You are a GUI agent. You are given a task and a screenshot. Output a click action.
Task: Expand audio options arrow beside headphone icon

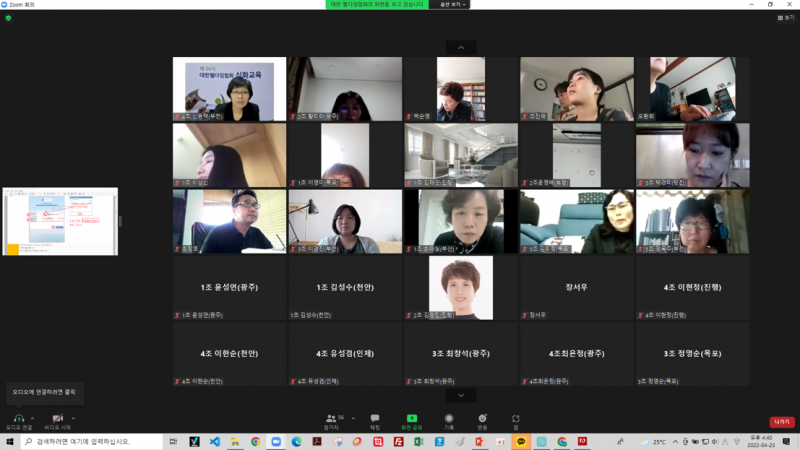coord(34,418)
